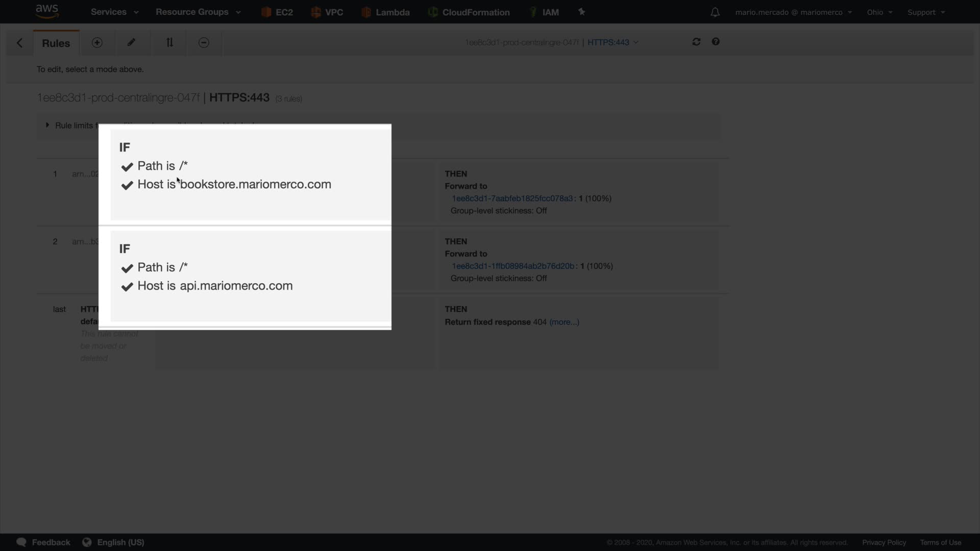
Task: Click the add rule plus icon
Action: [97, 43]
